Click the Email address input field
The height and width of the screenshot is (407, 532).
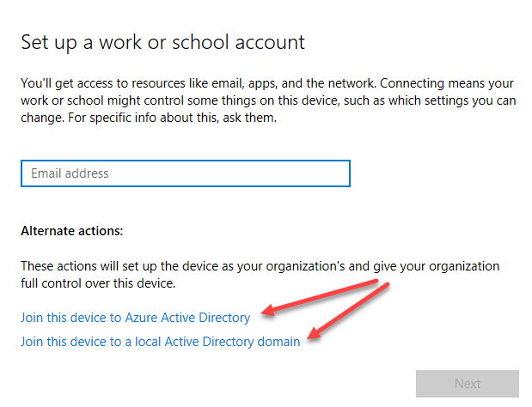tap(185, 173)
